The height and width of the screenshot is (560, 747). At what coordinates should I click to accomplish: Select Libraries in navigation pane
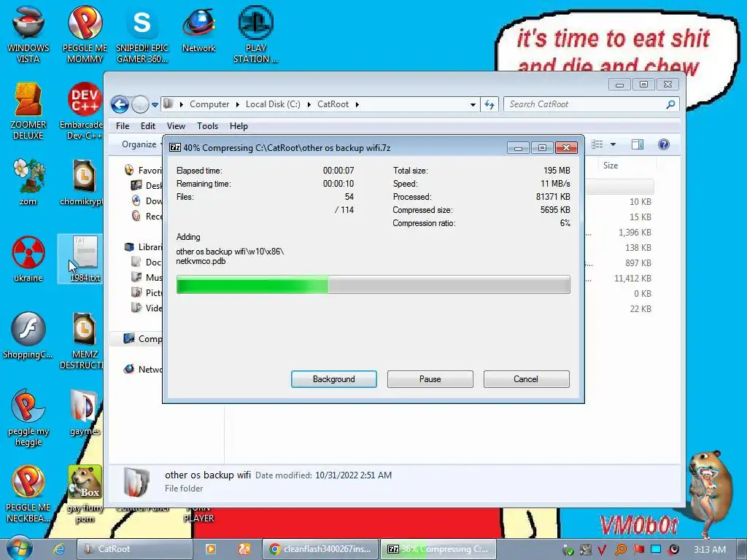coord(143,246)
